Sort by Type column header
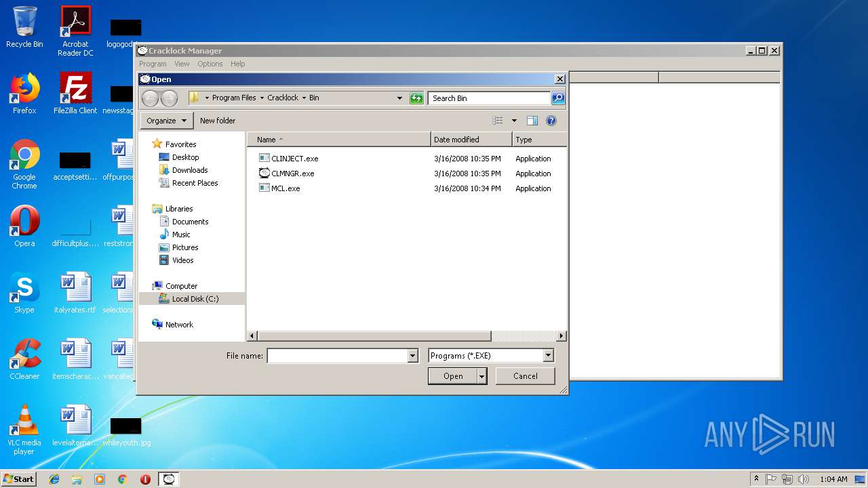Screen dimensions: 868x488 pos(540,140)
